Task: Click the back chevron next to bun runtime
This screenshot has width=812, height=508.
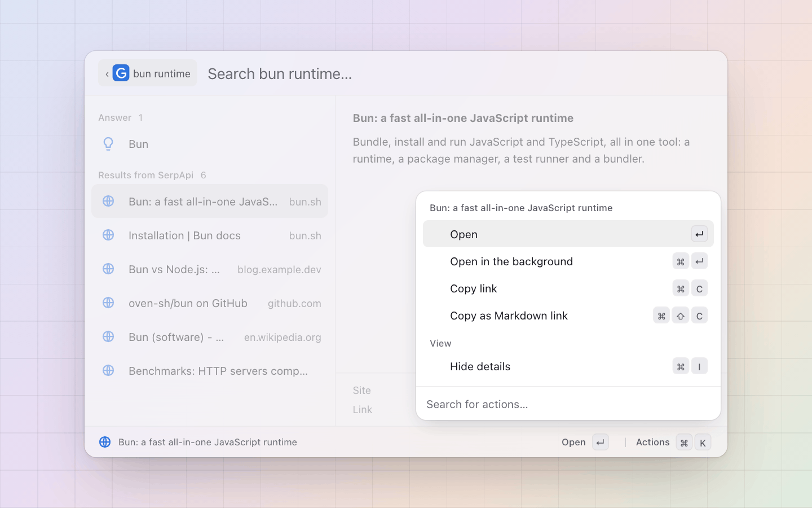Action: 107,74
